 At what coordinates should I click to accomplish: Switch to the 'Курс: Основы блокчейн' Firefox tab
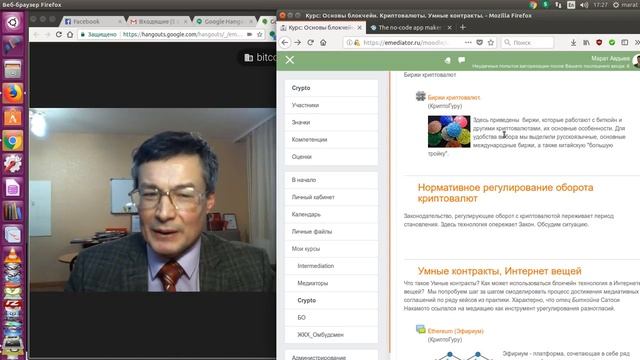320,27
